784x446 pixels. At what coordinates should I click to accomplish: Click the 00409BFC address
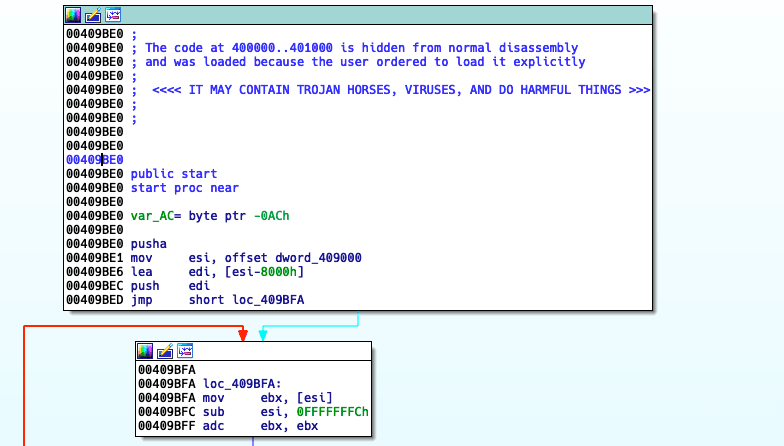click(166, 412)
